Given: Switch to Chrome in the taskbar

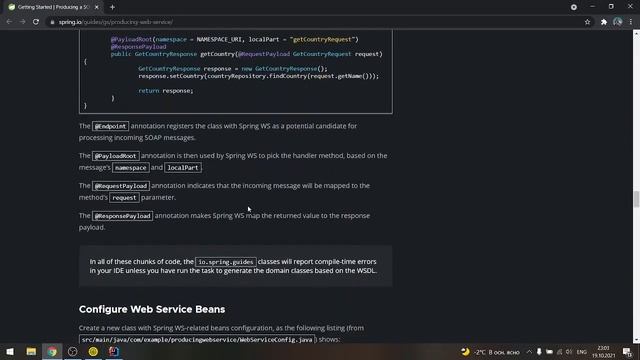Looking at the screenshot, I should coord(52,351).
